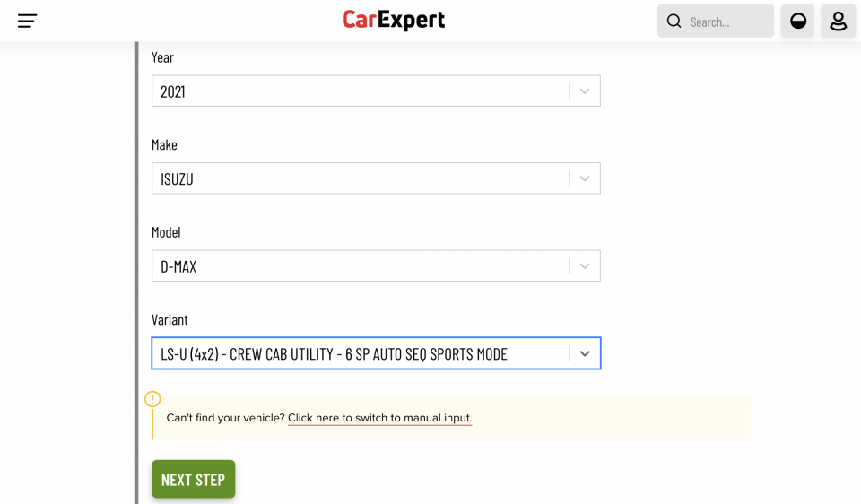Toggle dark mode theme icon
This screenshot has width=861, height=504.
797,22
